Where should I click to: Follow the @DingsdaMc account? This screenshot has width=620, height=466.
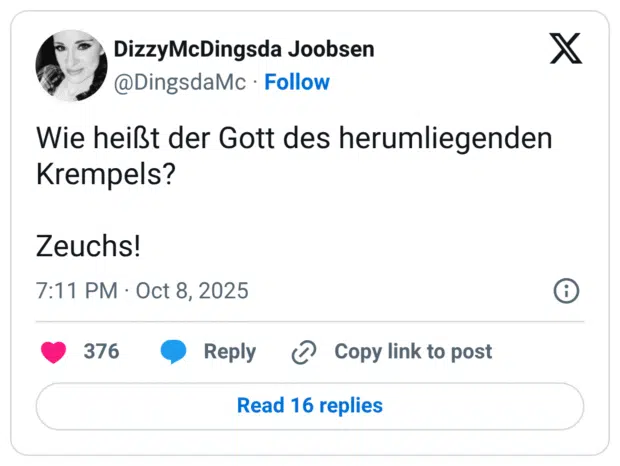[x=297, y=82]
